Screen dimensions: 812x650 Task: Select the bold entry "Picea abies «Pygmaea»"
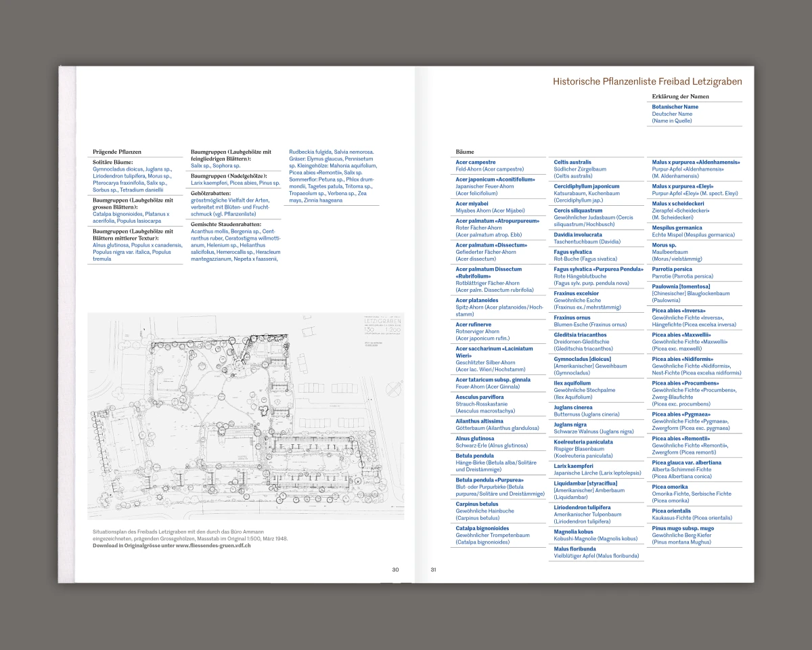(x=681, y=414)
